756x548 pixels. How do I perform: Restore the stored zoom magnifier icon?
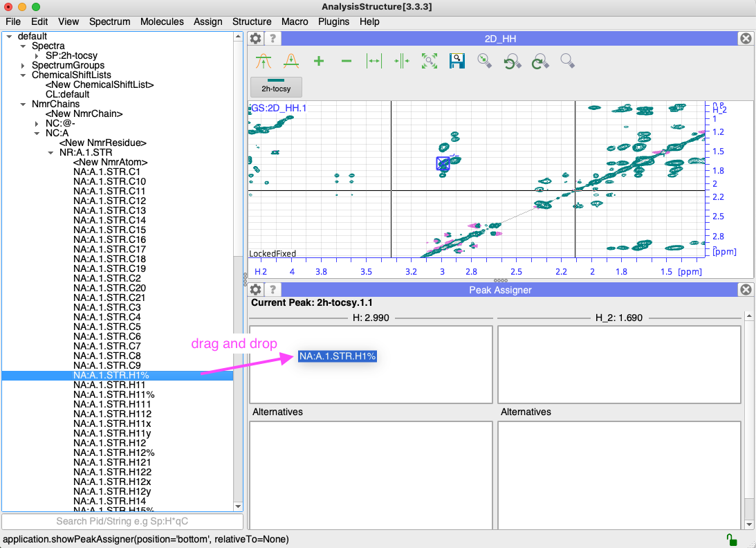[x=485, y=62]
